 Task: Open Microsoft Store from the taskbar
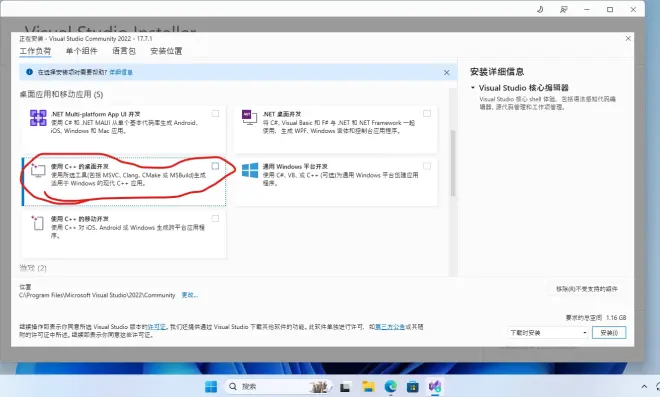(413, 386)
